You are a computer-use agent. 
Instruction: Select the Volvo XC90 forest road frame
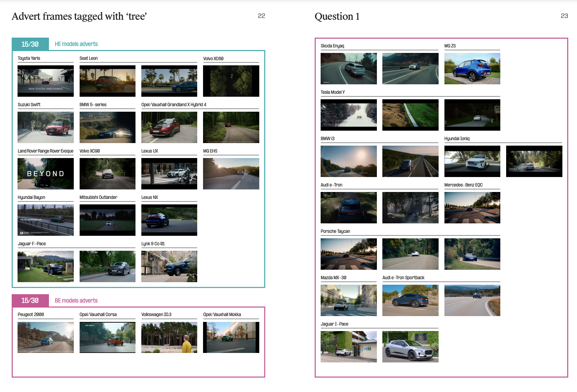107,174
